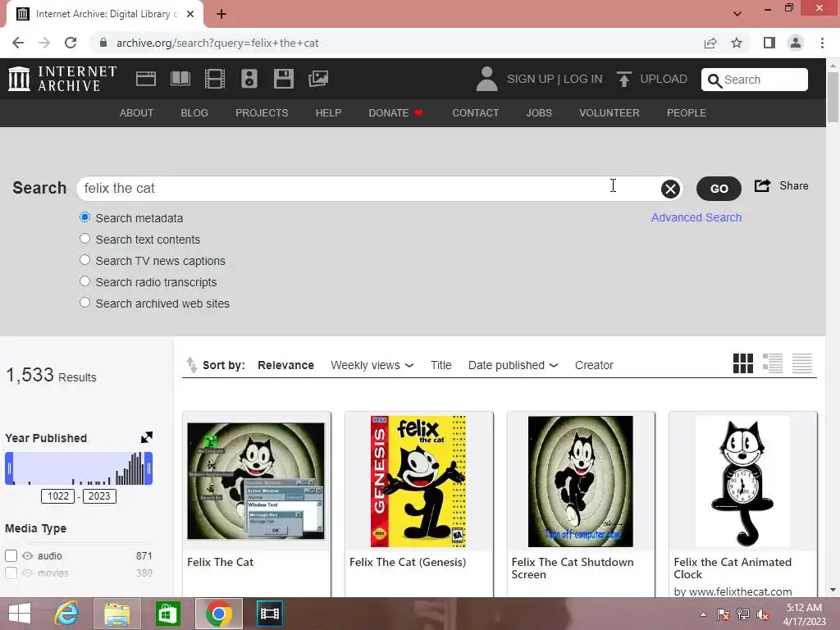Screen dimensions: 840x630
Task: Open BLOG menu item
Action: pos(194,113)
